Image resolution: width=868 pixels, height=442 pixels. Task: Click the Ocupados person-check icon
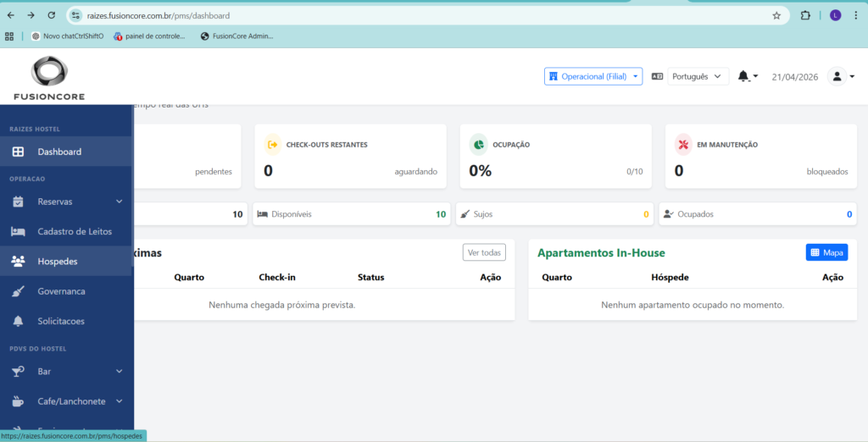669,214
